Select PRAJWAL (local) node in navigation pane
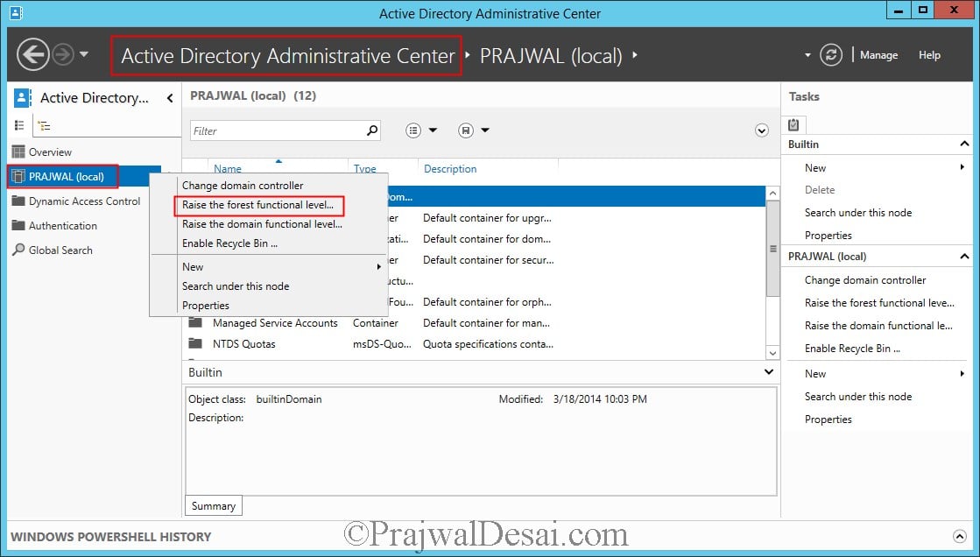The image size is (980, 557). coord(84,176)
